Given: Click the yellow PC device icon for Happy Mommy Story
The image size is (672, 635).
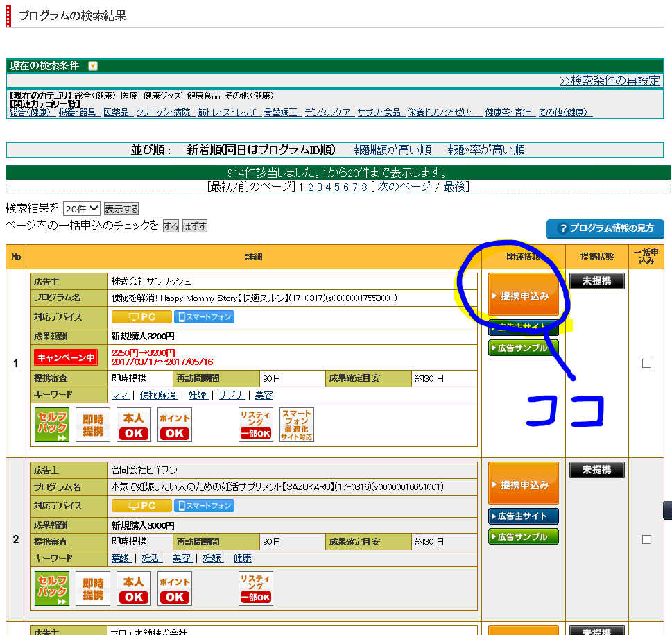Looking at the screenshot, I should pyautogui.click(x=141, y=316).
